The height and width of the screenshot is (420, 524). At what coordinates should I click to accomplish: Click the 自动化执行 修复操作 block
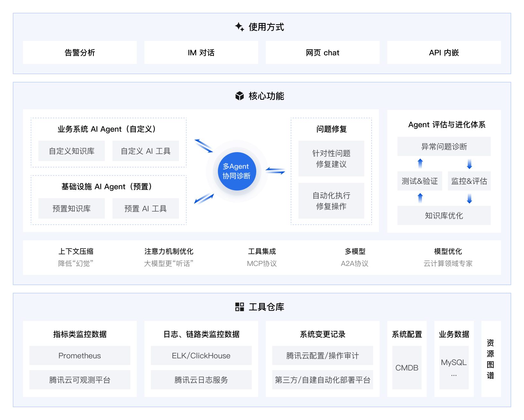point(331,201)
